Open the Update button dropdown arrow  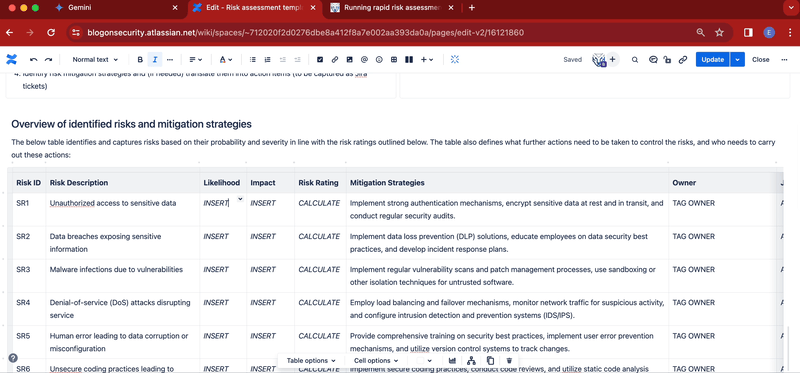click(738, 60)
